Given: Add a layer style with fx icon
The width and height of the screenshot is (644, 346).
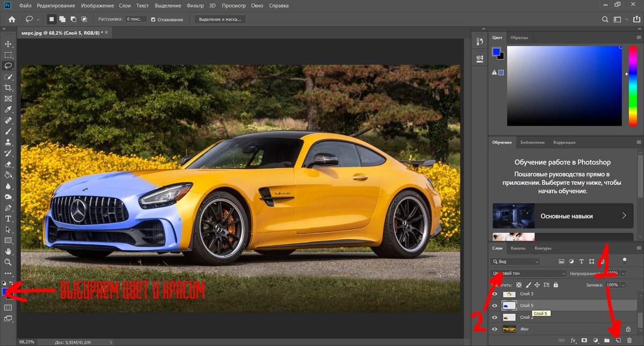Looking at the screenshot, I should [x=573, y=340].
